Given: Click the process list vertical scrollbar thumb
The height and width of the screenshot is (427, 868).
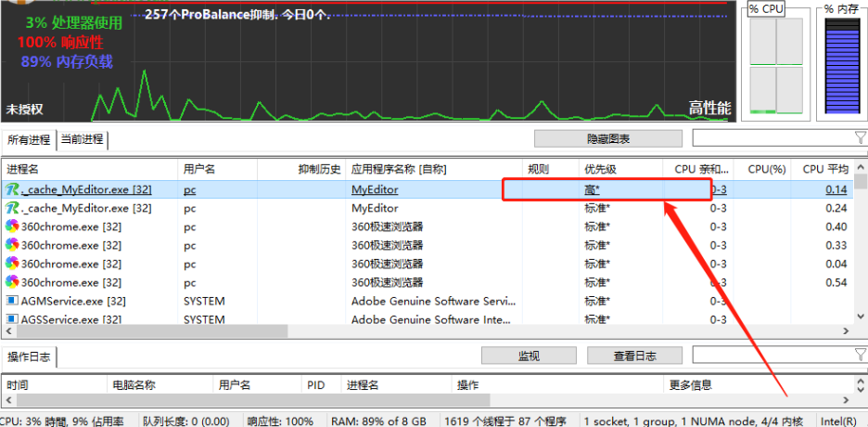Looking at the screenshot, I should tap(861, 182).
